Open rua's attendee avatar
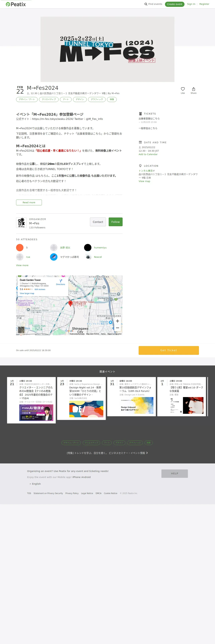Viewport: 215px width, 644px height. tap(20, 257)
